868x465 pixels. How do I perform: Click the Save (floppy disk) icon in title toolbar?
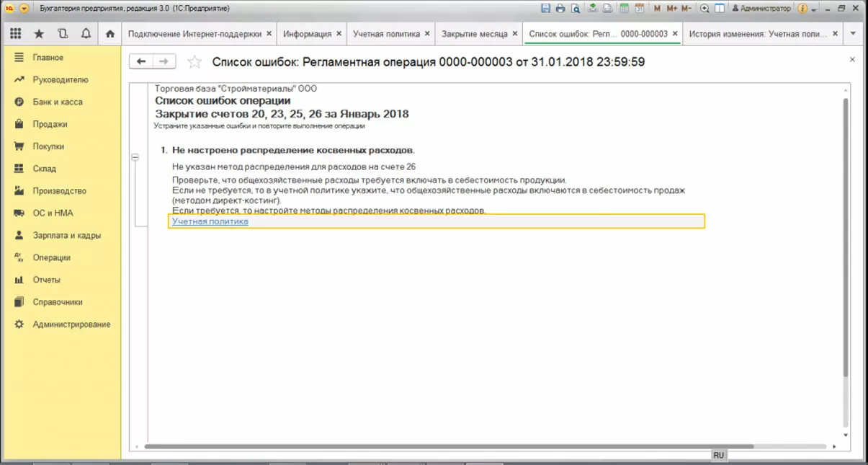click(545, 9)
